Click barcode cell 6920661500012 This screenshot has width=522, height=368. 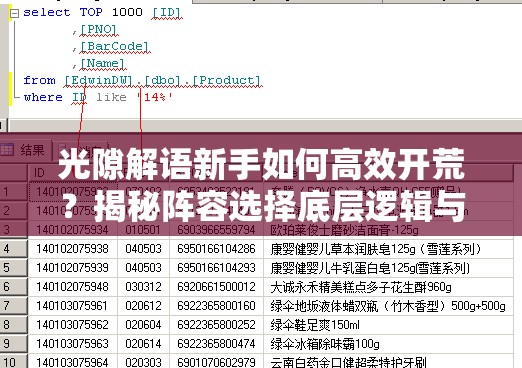216,287
